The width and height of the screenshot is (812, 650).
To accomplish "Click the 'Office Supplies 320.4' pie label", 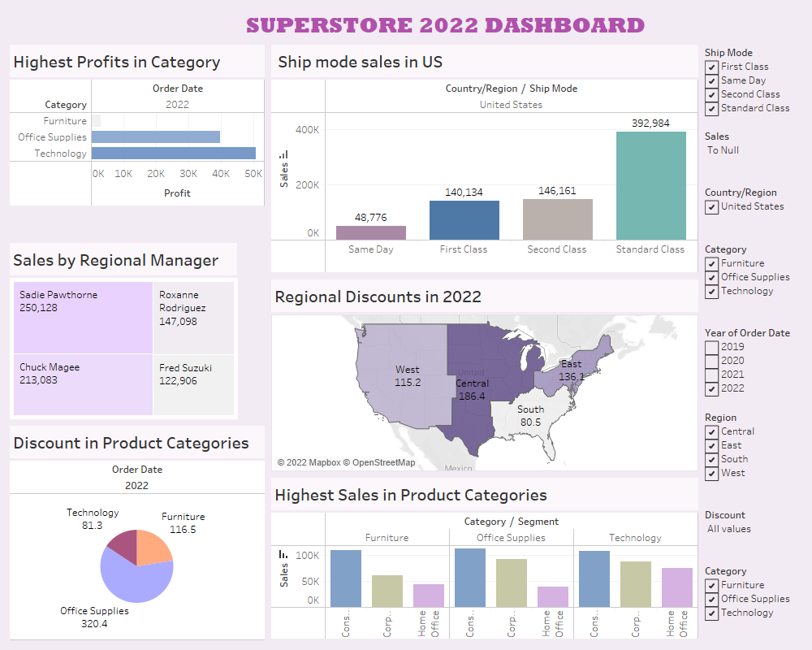I will (x=94, y=617).
